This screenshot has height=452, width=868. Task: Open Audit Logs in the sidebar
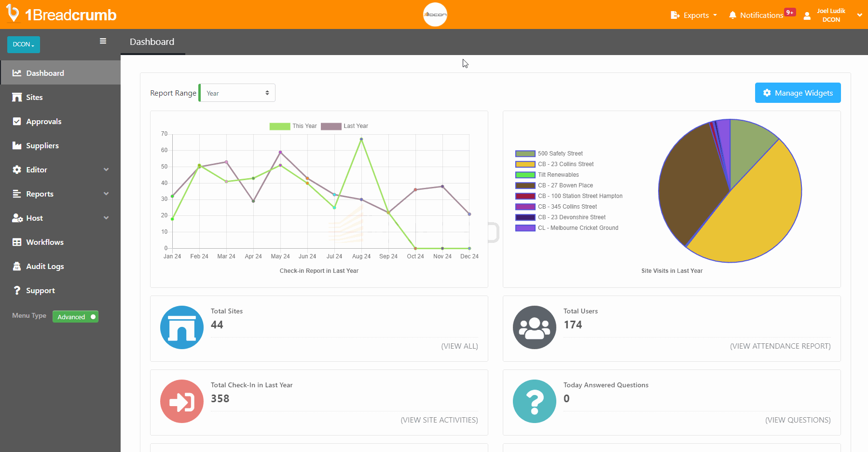pos(45,266)
